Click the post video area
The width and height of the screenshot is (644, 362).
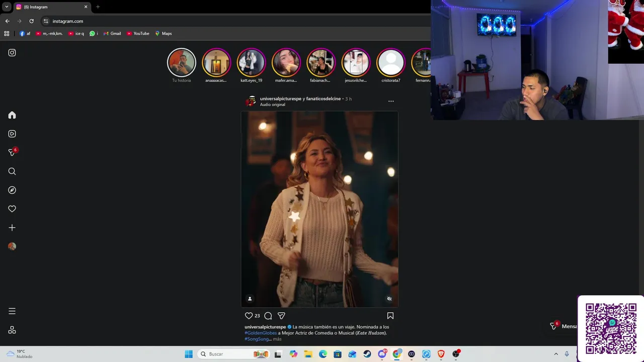pyautogui.click(x=319, y=209)
